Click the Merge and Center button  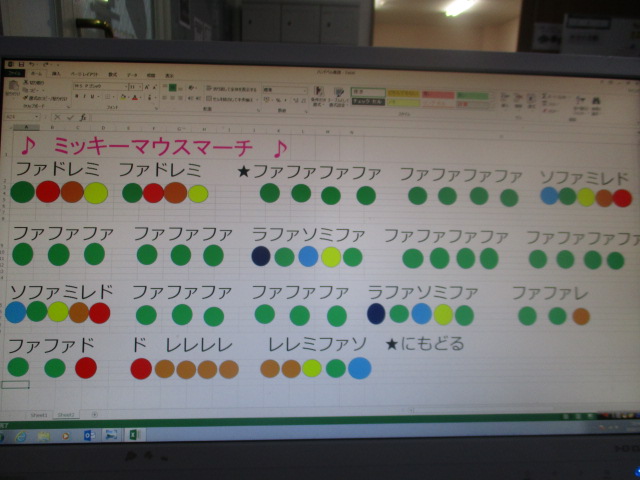click(x=230, y=100)
